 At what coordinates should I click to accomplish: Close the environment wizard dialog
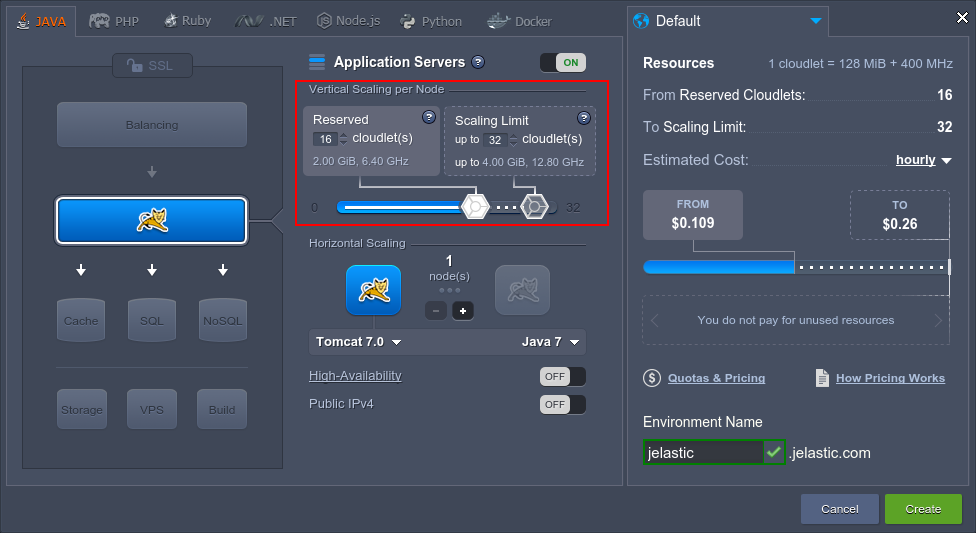click(962, 17)
